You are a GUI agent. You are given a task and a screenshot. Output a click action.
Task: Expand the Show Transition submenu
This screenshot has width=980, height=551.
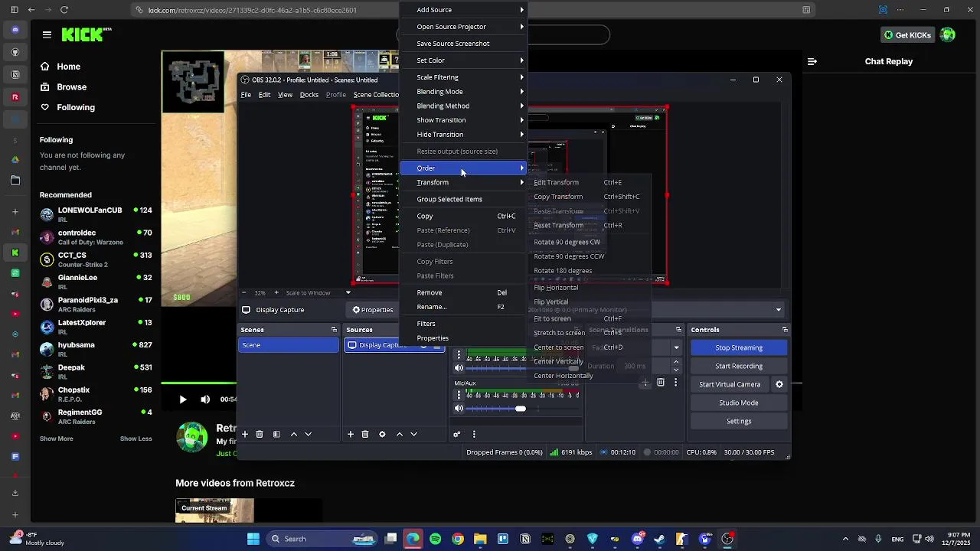[463, 120]
